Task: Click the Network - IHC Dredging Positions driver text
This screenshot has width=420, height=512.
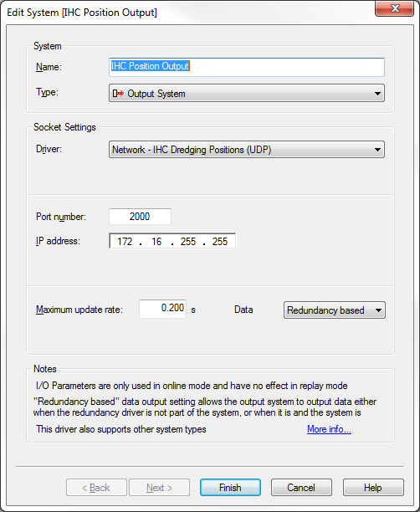Action: (x=192, y=150)
